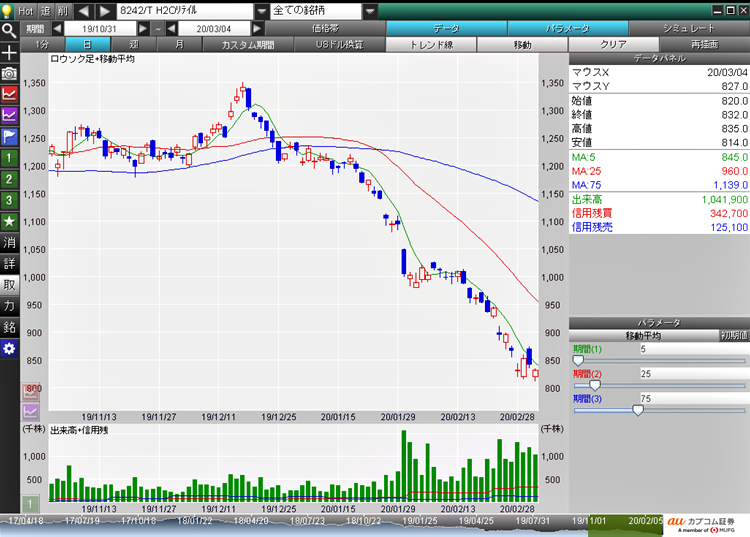Click the star favorites icon
Viewport: 750px width, 537px height.
point(9,221)
